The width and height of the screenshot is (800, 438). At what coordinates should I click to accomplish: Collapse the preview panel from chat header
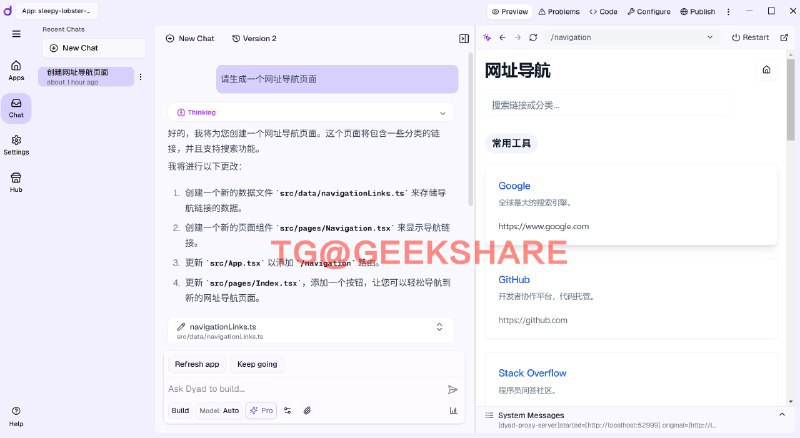[x=463, y=38]
